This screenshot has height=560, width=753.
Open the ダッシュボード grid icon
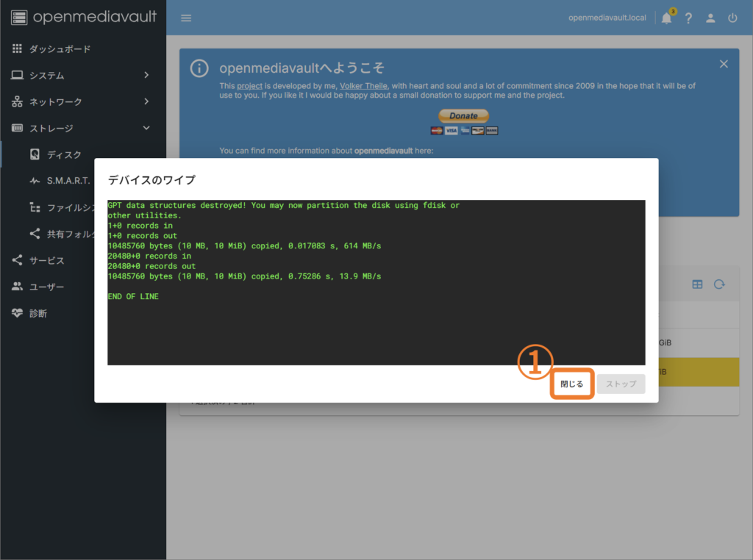18,49
